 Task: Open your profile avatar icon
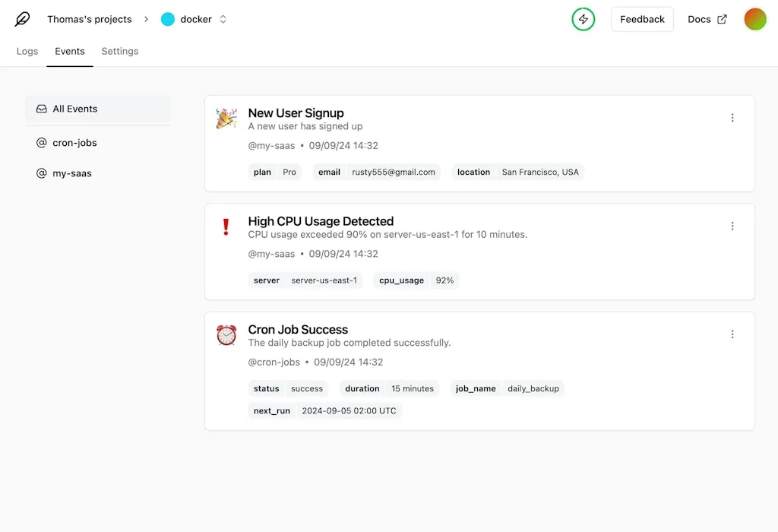pyautogui.click(x=754, y=18)
